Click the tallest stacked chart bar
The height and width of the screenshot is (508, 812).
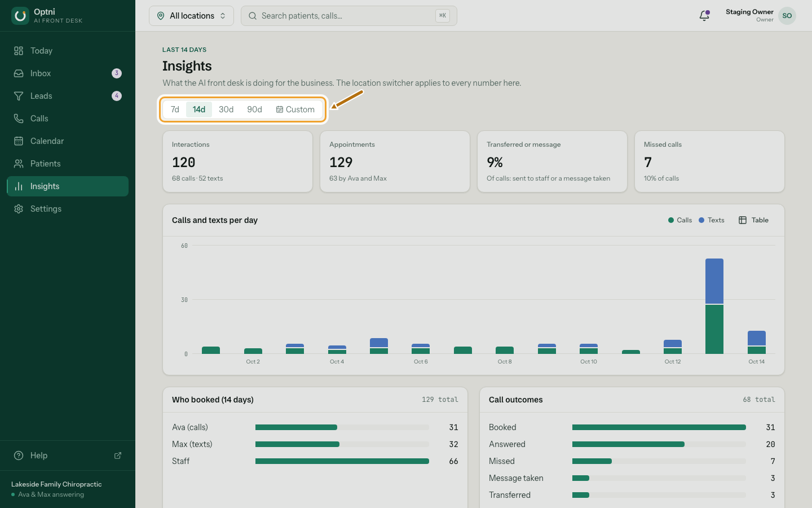click(x=714, y=306)
